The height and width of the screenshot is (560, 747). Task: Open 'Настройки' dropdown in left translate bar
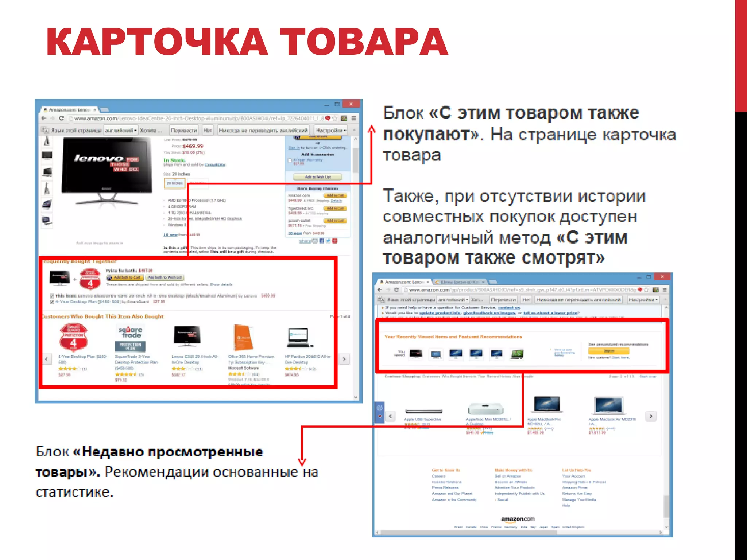330,130
